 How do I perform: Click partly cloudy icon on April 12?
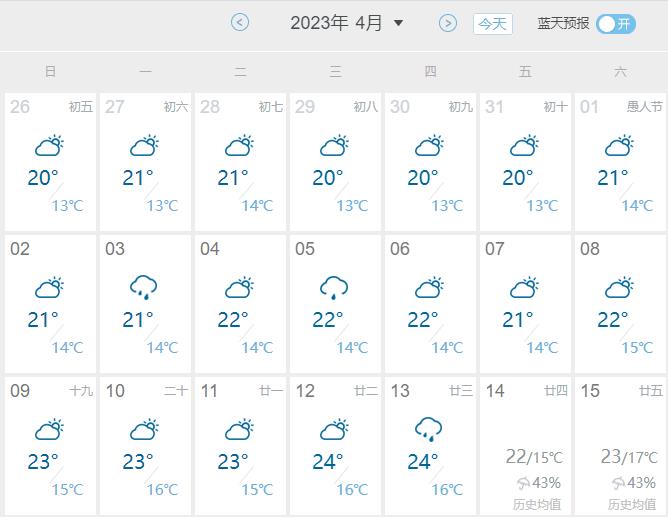click(x=334, y=429)
